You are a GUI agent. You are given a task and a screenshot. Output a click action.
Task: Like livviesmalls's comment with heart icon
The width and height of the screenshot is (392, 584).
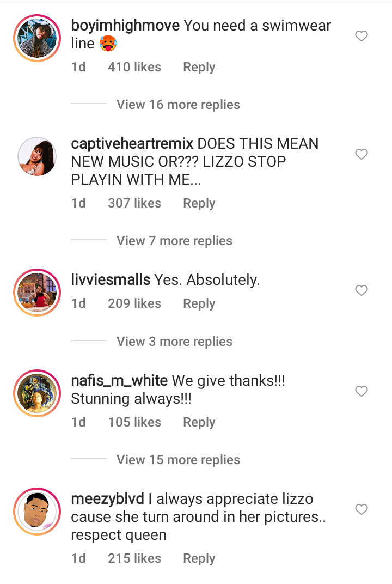pos(362,291)
